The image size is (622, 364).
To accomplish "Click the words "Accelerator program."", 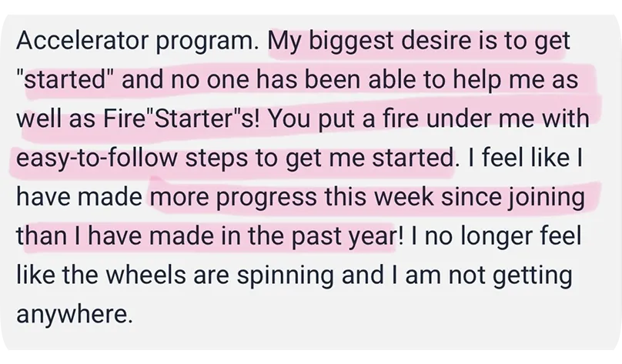I will pyautogui.click(x=137, y=42).
